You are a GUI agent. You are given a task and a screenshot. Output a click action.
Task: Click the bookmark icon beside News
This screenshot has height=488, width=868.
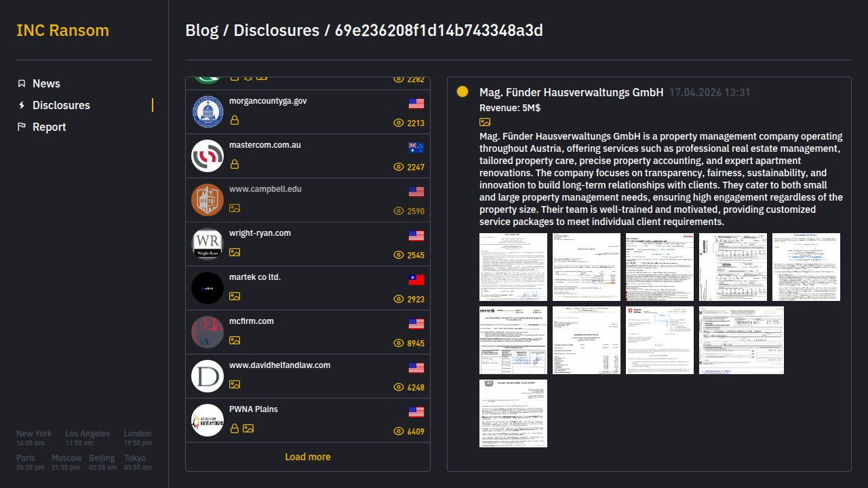pyautogui.click(x=22, y=83)
